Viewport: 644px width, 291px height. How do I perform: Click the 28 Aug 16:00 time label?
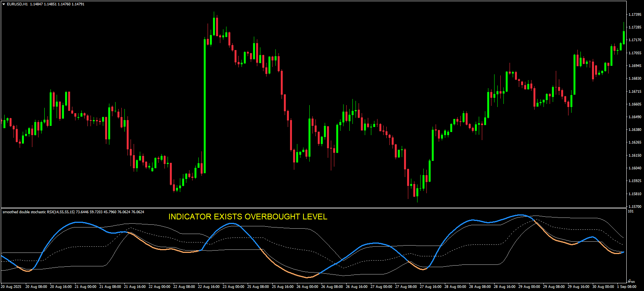pyautogui.click(x=505, y=287)
